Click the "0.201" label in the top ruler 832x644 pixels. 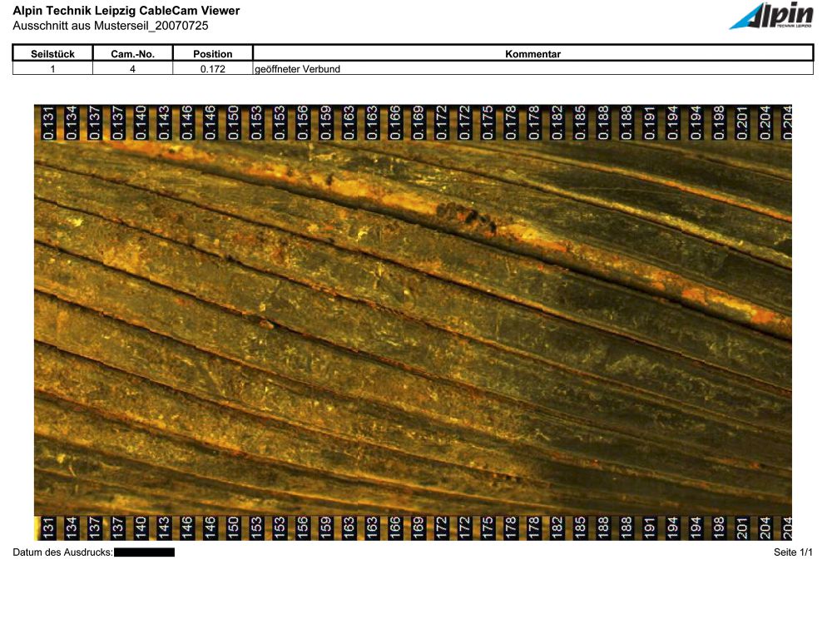pyautogui.click(x=742, y=122)
